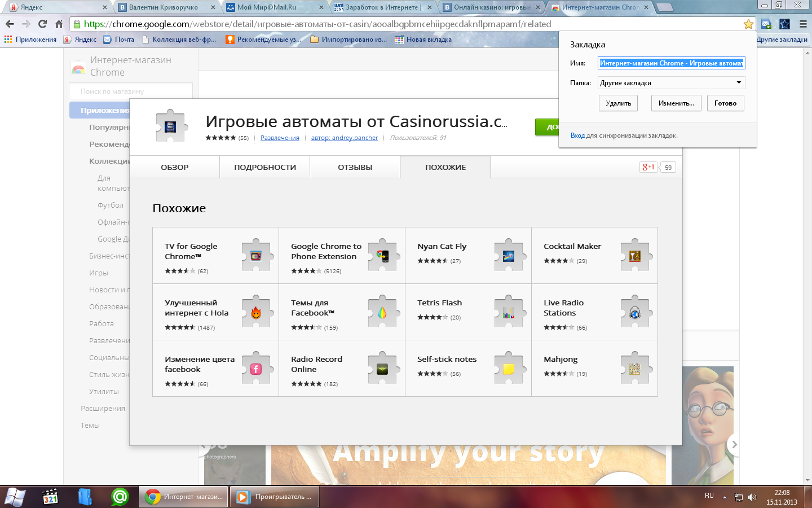Open the Google Chrome to Phone Extension icon
This screenshot has height=508, width=812.
click(383, 255)
